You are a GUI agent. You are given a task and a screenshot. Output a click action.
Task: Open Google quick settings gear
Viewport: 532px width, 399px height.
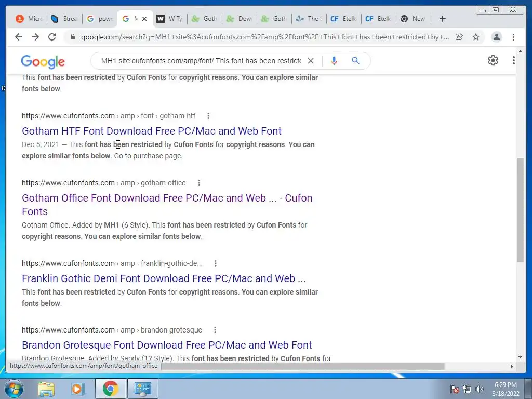click(493, 60)
